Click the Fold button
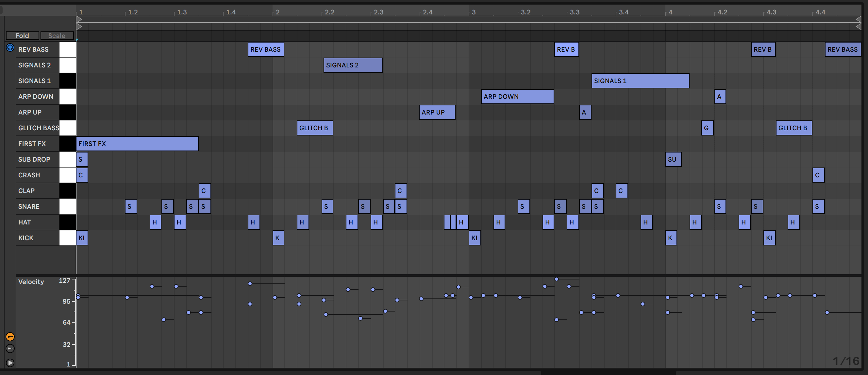 22,35
